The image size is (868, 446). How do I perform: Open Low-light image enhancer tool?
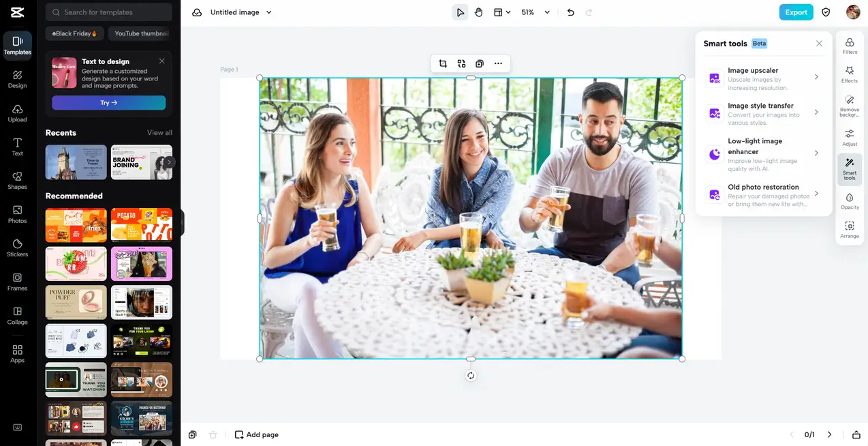[764, 154]
